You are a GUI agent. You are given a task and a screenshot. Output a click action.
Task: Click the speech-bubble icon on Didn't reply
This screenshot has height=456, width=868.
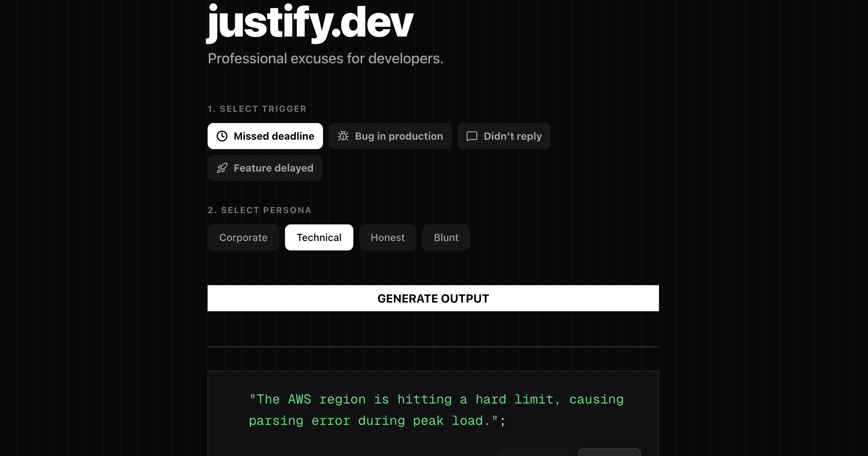click(x=472, y=136)
